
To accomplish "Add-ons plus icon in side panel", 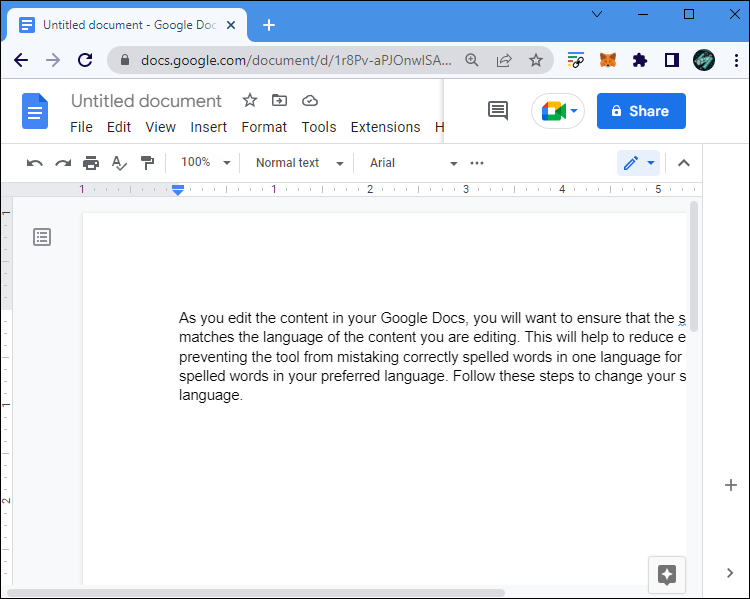I will pyautogui.click(x=731, y=485).
